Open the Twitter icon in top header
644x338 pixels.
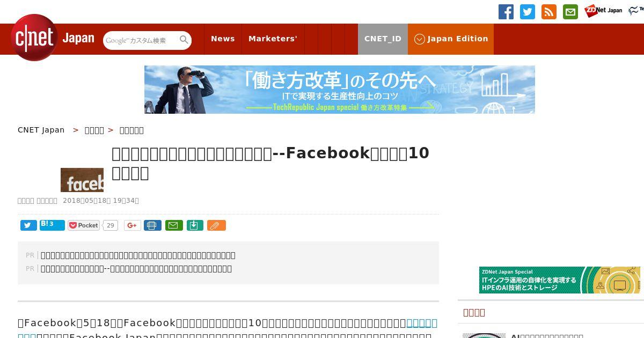pos(528,12)
